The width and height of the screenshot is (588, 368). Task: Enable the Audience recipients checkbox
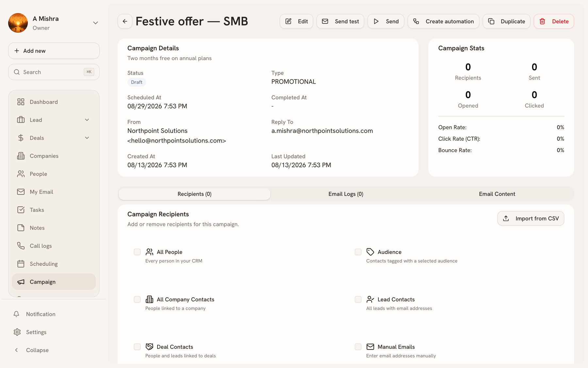[x=358, y=252]
